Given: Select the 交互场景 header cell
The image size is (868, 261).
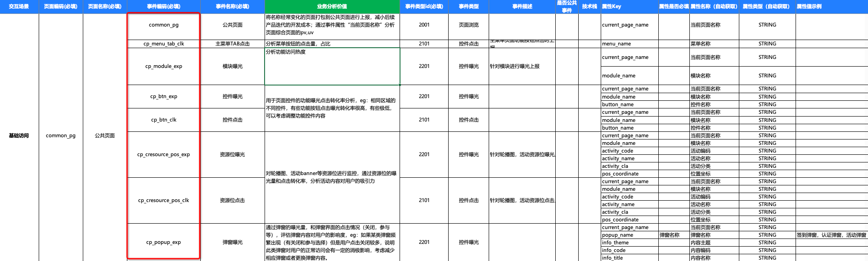Looking at the screenshot, I should tap(19, 6).
